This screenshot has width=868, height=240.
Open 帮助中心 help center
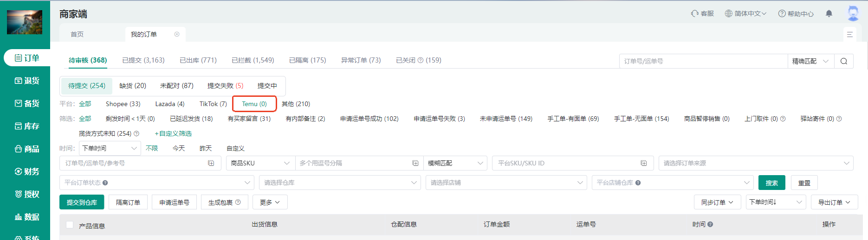pyautogui.click(x=796, y=13)
